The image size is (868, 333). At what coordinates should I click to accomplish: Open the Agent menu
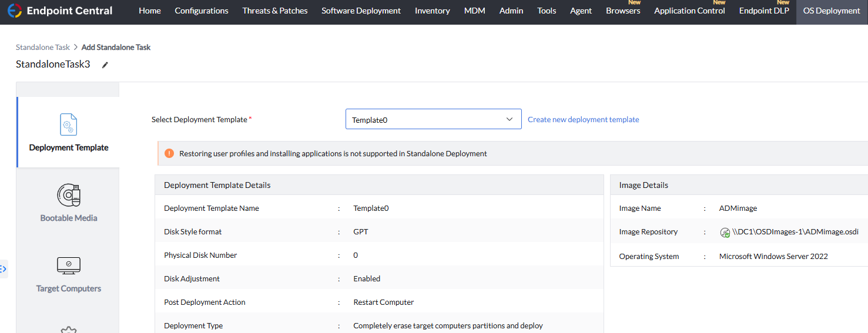(581, 11)
